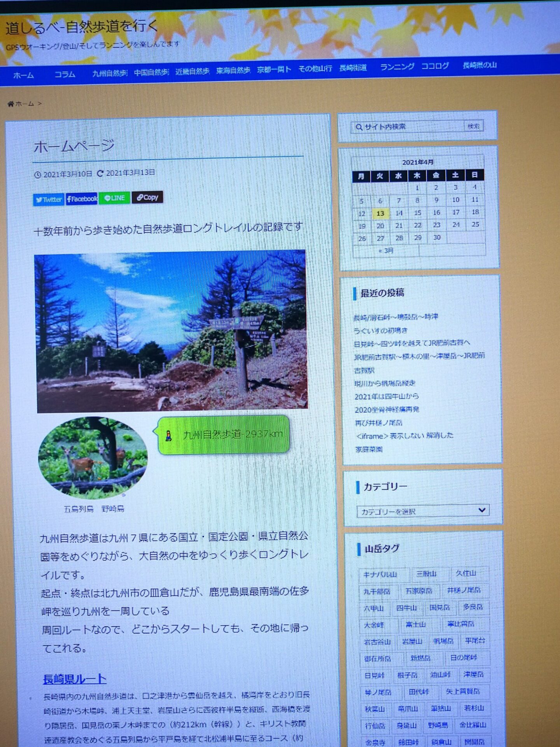Open the recent post 2021年は四牛山から

387,396
